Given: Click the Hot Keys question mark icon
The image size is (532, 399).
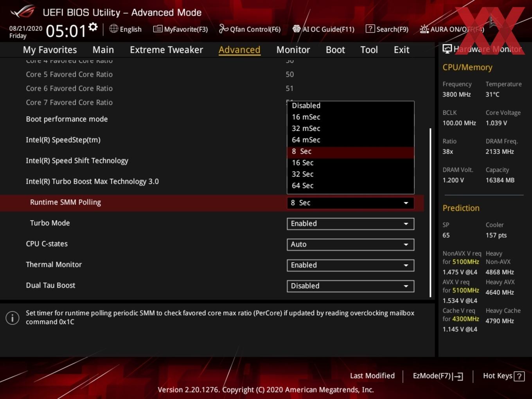Looking at the screenshot, I should point(519,376).
